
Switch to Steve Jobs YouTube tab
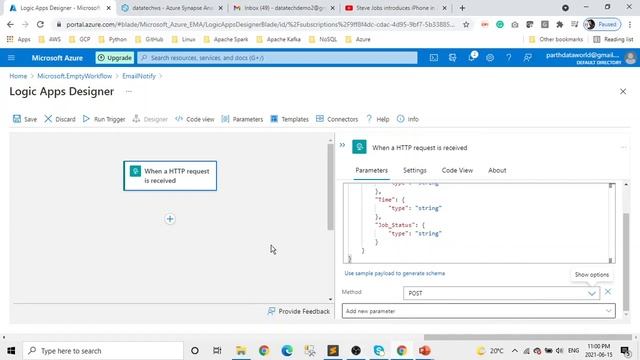(x=395, y=8)
